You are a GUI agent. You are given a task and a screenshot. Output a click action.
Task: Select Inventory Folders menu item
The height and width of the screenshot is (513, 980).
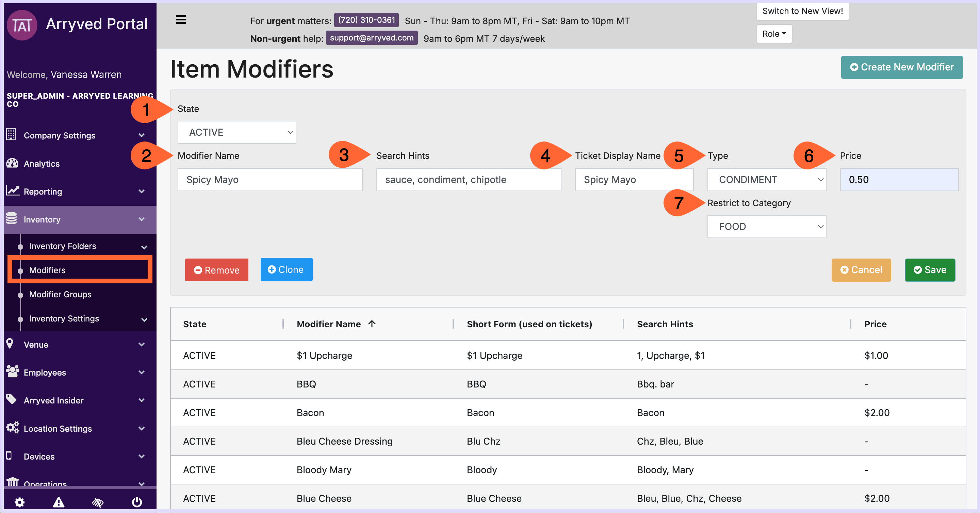pyautogui.click(x=62, y=246)
